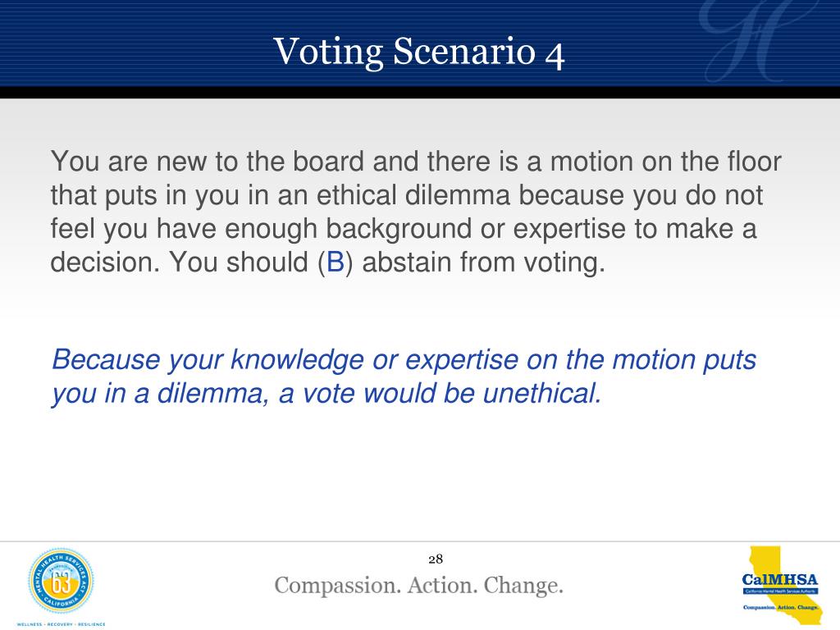Screen dimensions: 840x630
Task: Click 'You are new to the board' line
Action: pyautogui.click(x=208, y=162)
